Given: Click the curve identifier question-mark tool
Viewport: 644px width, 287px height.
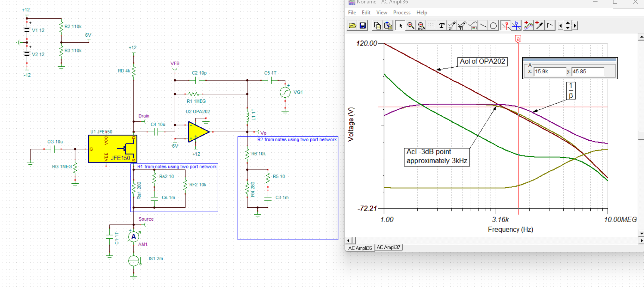Looking at the screenshot, I should (x=462, y=26).
